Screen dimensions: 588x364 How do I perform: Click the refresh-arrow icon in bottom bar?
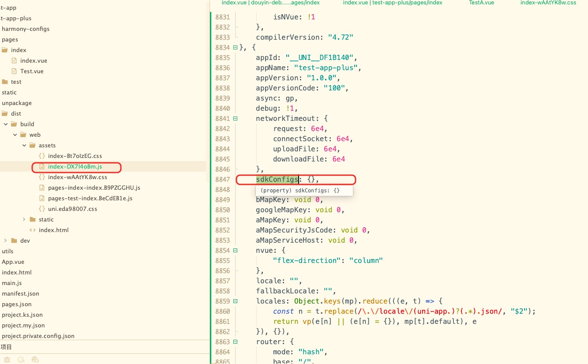click(21, 360)
